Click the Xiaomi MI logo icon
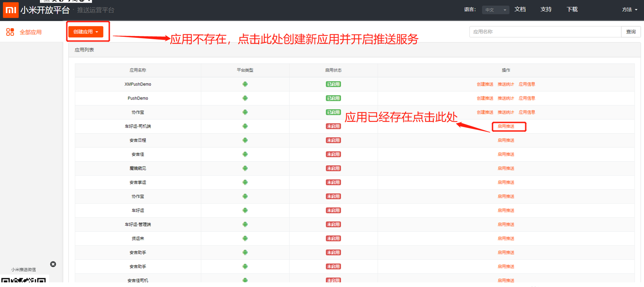The image size is (644, 287). (x=10, y=10)
